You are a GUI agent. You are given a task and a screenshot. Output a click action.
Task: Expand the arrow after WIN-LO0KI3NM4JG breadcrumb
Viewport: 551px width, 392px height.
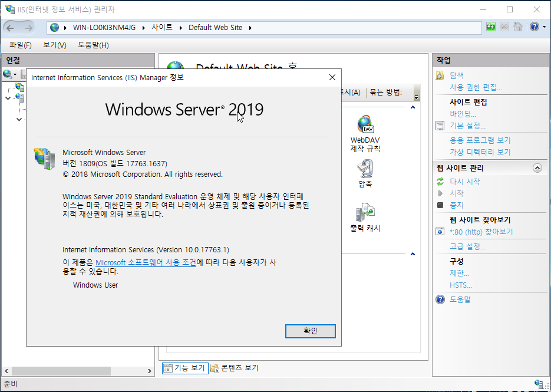pos(144,28)
